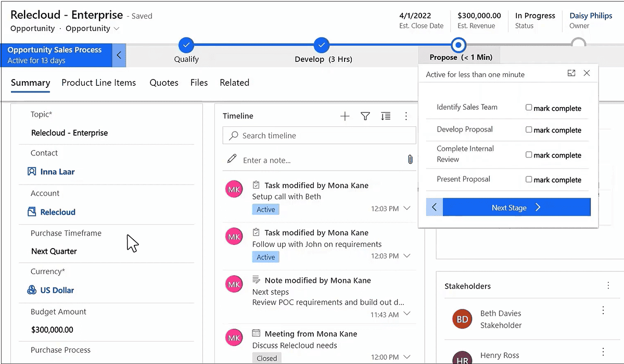
Task: Advance with the Next Stage button
Action: (517, 207)
